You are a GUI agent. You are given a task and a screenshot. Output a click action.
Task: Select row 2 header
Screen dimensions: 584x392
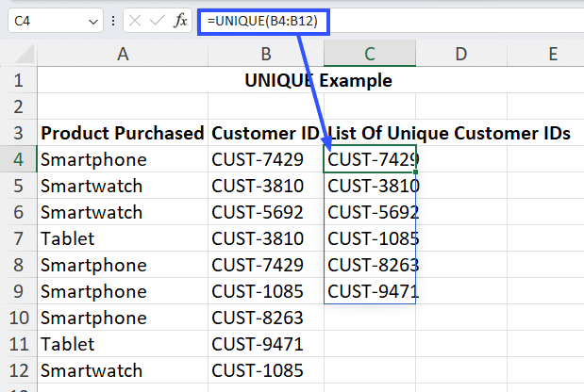click(18, 106)
